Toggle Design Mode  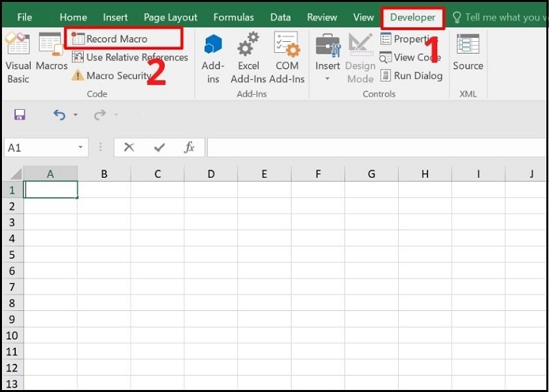(x=360, y=58)
